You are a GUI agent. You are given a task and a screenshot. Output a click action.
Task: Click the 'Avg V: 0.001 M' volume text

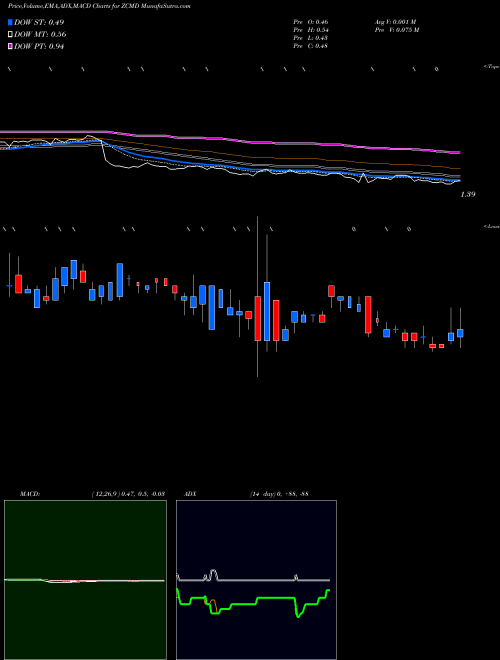coord(395,22)
